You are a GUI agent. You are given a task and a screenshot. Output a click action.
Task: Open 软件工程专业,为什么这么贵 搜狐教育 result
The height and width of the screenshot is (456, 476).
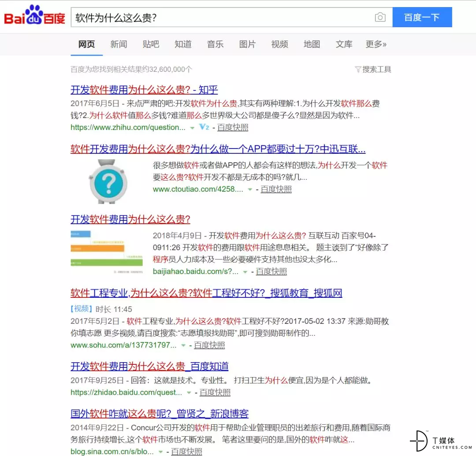pos(206,293)
